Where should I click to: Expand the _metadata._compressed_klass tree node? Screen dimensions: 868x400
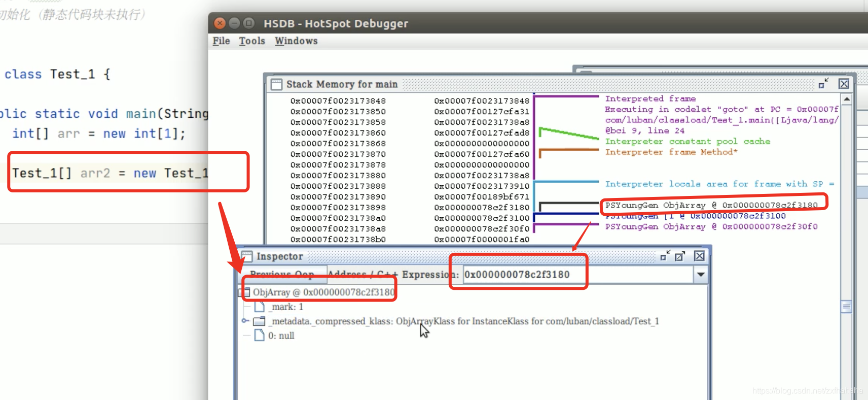(245, 321)
